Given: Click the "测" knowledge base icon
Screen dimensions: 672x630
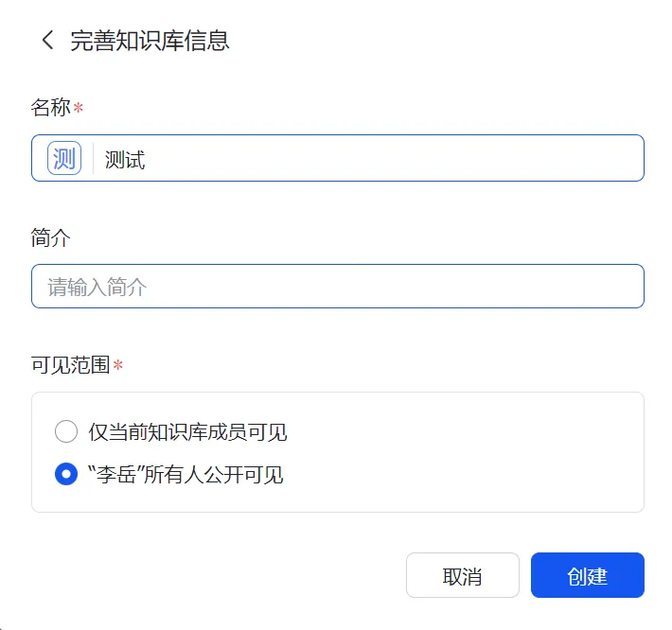Looking at the screenshot, I should coord(64,158).
